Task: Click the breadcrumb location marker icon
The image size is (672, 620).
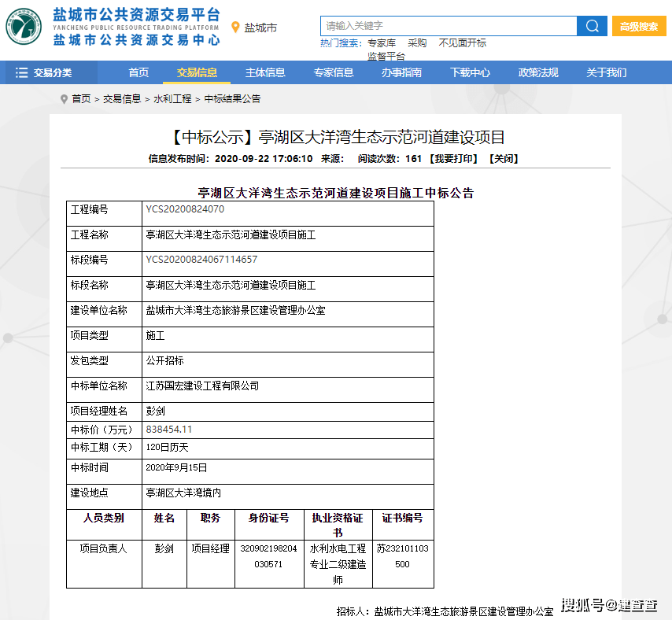Action: click(64, 99)
